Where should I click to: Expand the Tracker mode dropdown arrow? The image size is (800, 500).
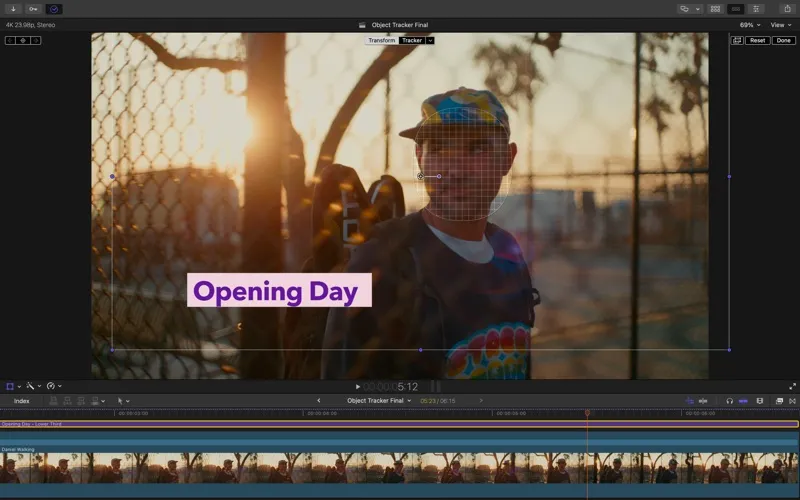430,40
